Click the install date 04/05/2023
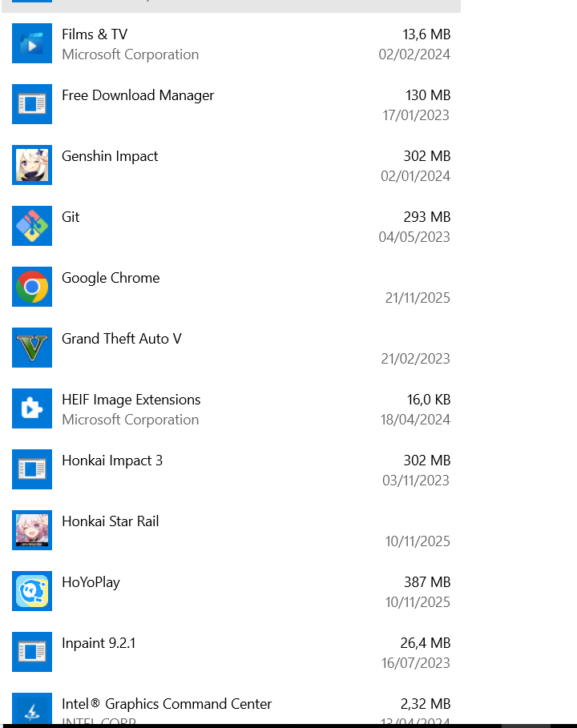577x728 pixels. [414, 237]
